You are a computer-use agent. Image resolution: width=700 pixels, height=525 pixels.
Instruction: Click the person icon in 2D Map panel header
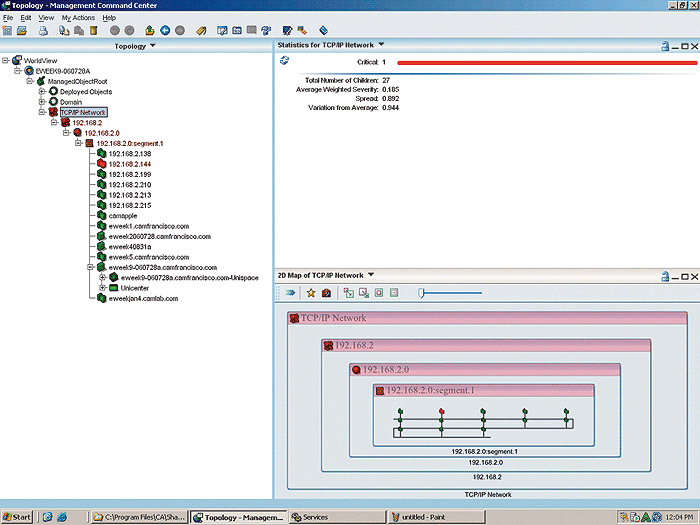(x=665, y=276)
